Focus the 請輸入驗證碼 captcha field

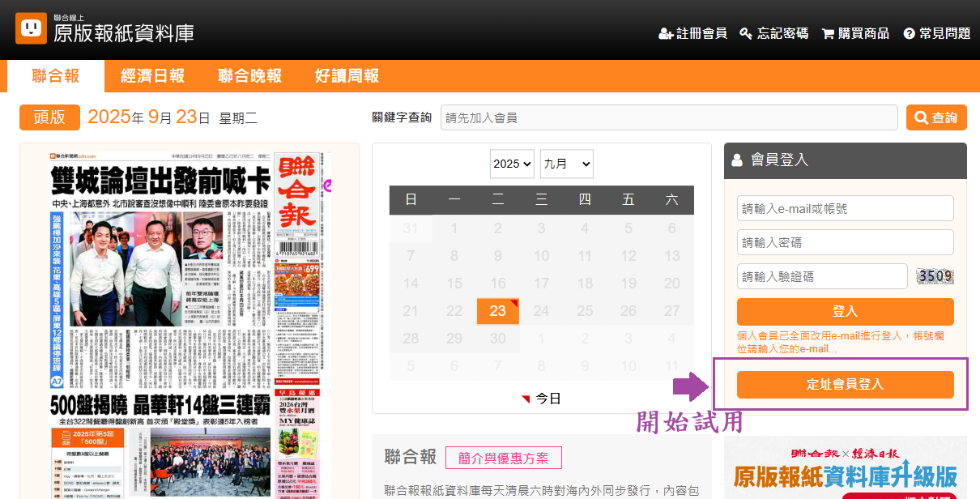pos(822,276)
